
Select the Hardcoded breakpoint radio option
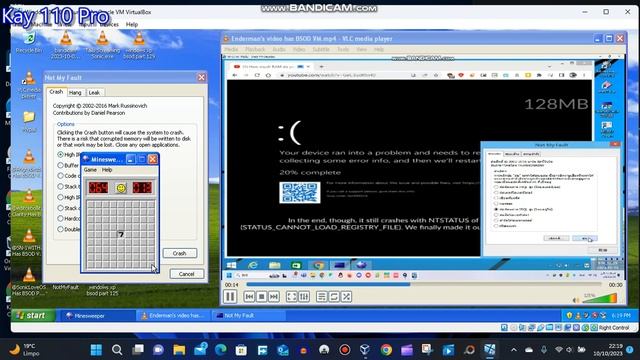point(60,219)
